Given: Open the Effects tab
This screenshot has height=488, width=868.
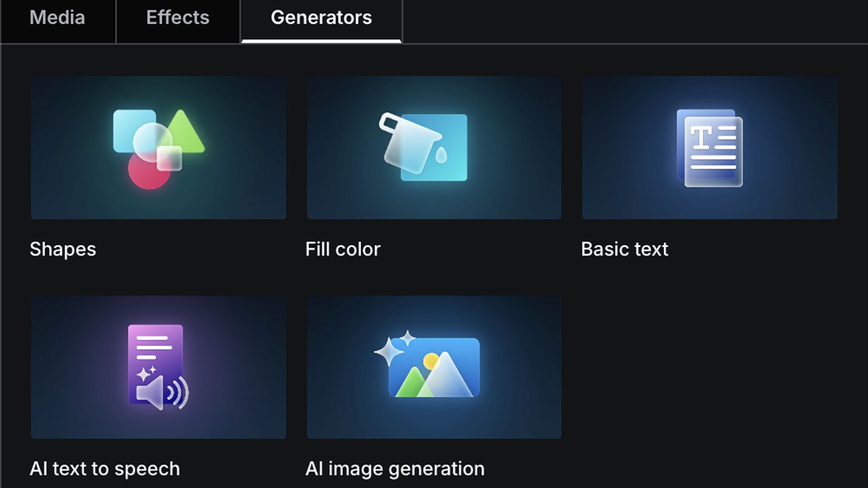Looking at the screenshot, I should 178,18.
